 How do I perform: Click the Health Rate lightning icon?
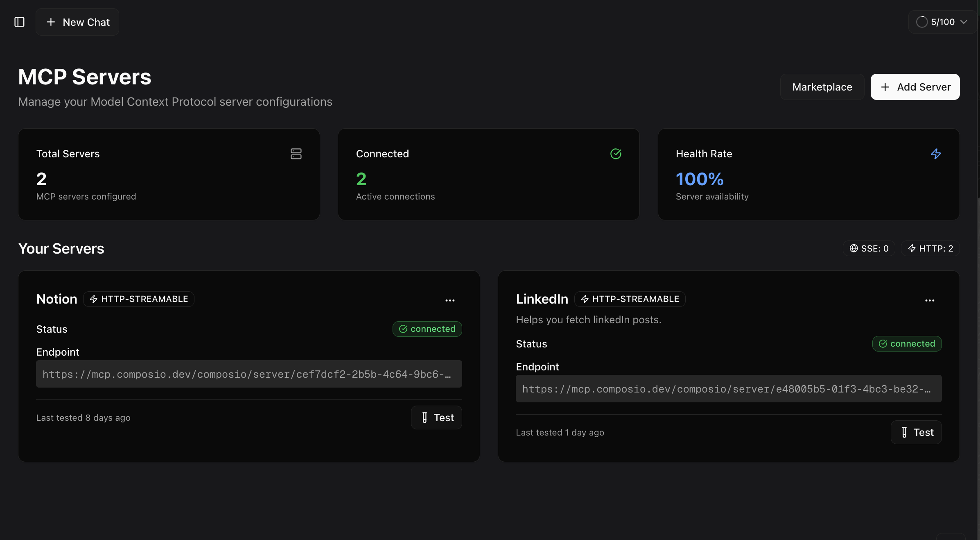coord(936,154)
